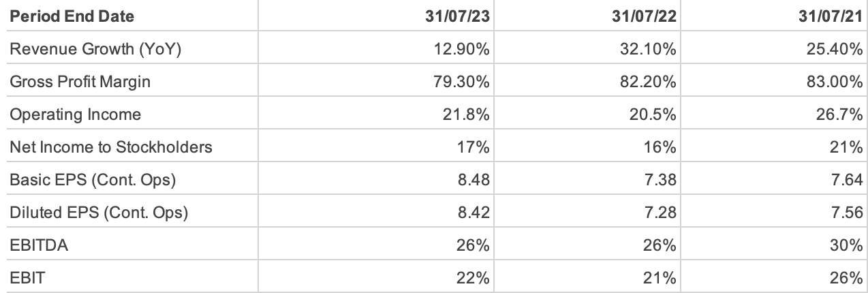Click the Net Income to Stockholders label
868x293 pixels.
click(111, 147)
